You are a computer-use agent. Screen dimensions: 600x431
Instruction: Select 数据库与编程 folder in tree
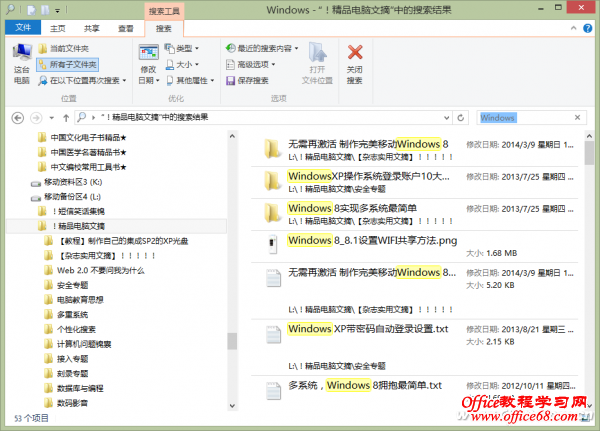[74, 388]
